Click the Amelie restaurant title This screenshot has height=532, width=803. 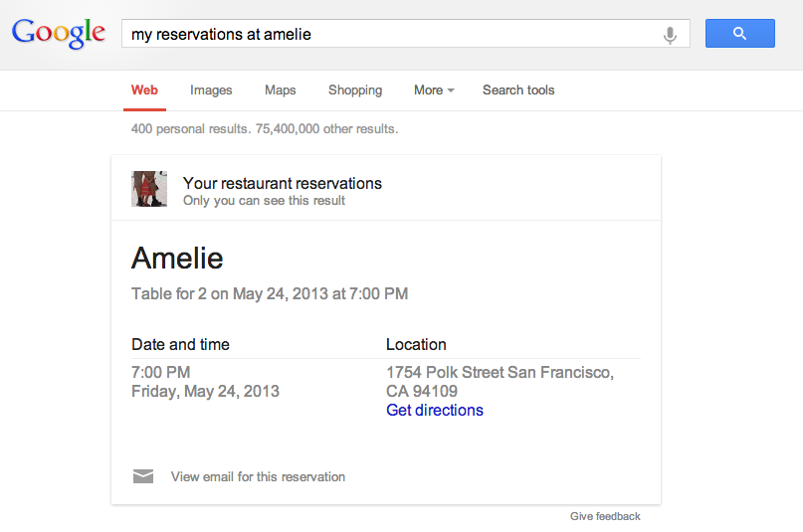pos(177,259)
